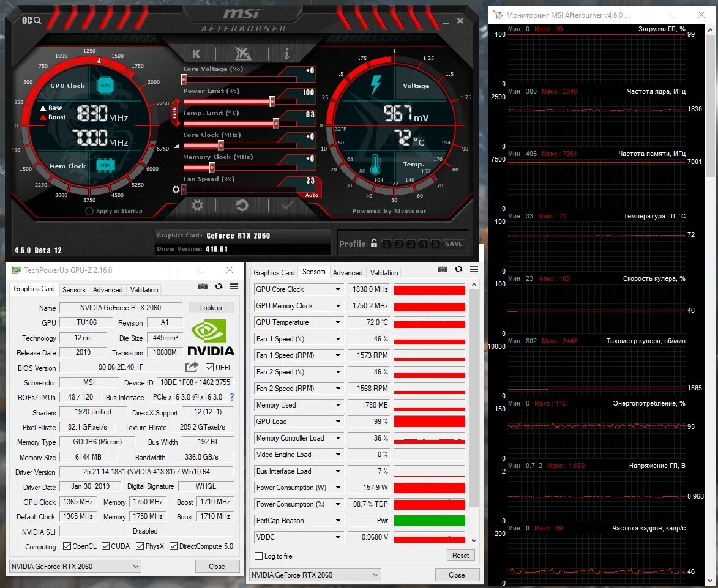Click Close button in Sensors window
This screenshot has height=588, width=718.
tap(457, 575)
